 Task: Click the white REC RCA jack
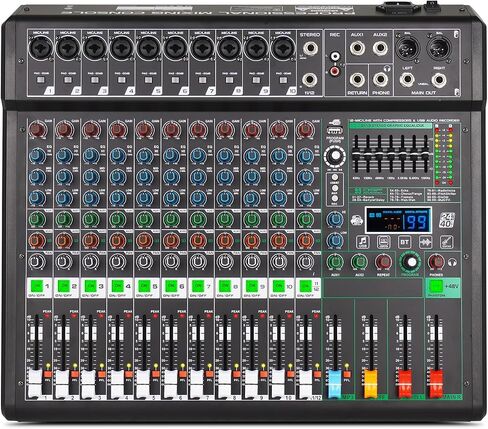tap(335, 56)
